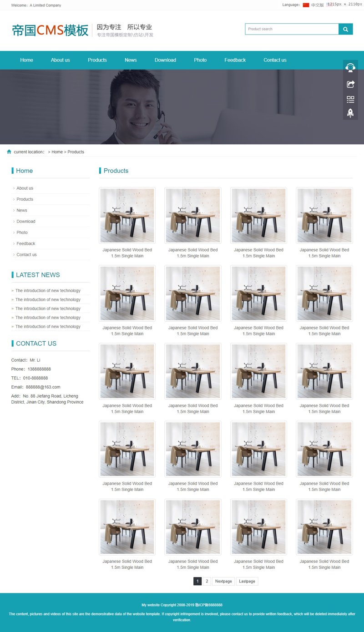
Task: Focus the Product search field
Action: point(292,29)
